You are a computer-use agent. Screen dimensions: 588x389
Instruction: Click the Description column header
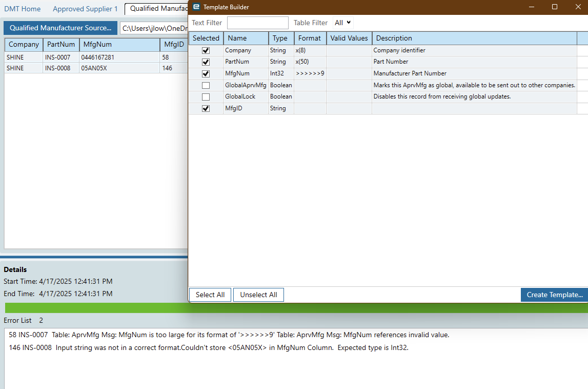(x=474, y=38)
